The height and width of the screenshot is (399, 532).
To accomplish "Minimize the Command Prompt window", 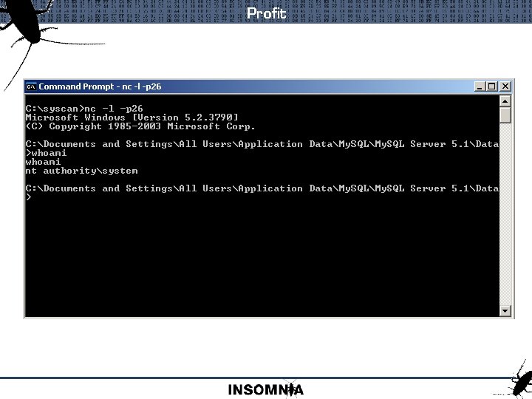I will point(479,86).
